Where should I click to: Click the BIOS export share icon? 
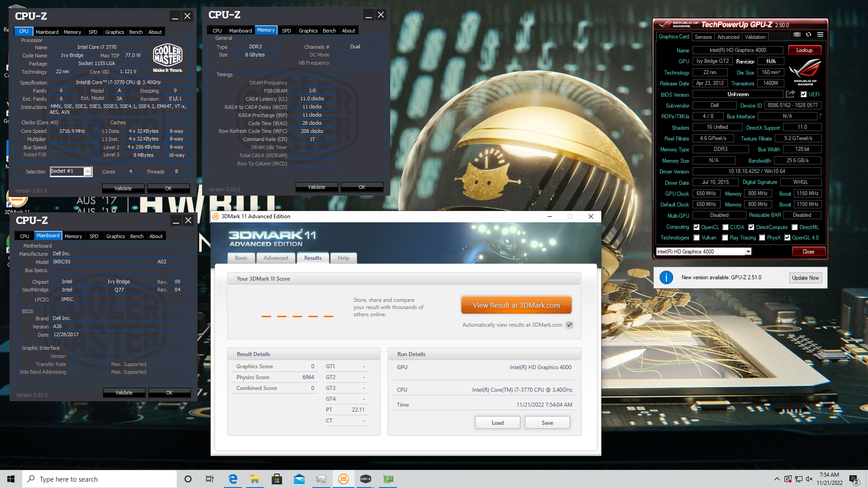click(x=790, y=94)
